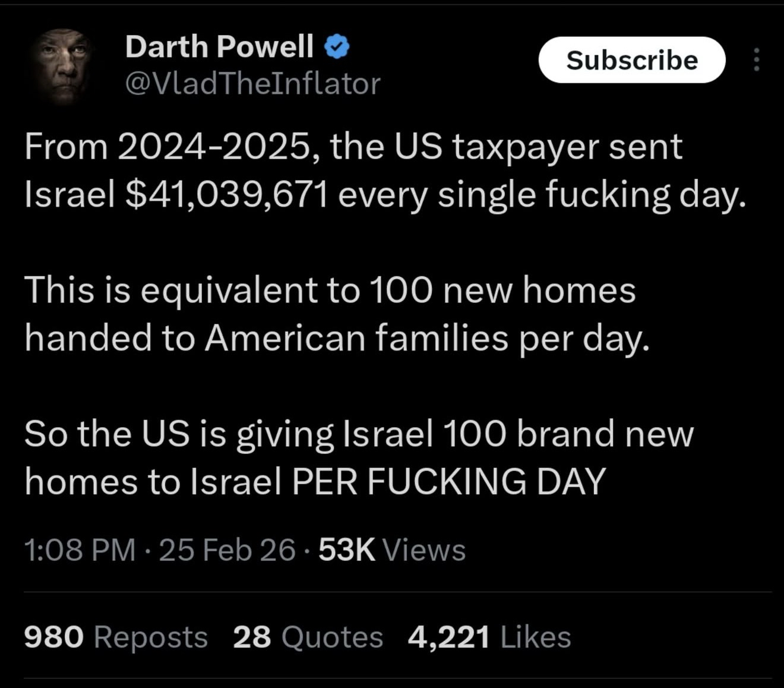Image resolution: width=784 pixels, height=688 pixels.
Task: Click the 1:08 PM timestamp
Action: 80,550
